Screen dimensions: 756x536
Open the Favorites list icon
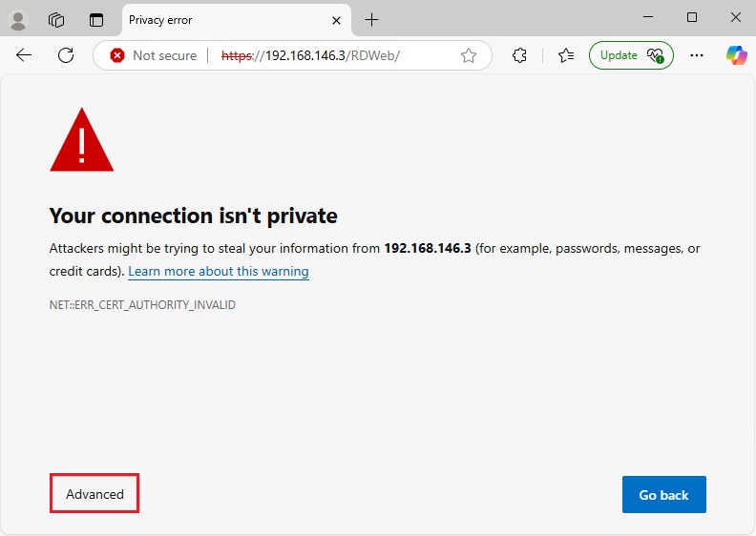pos(565,55)
